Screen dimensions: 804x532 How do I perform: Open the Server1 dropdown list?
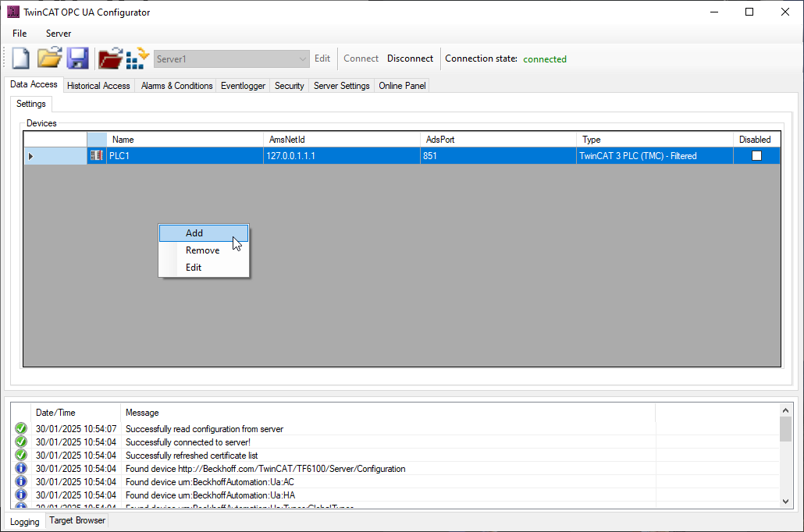click(x=303, y=59)
